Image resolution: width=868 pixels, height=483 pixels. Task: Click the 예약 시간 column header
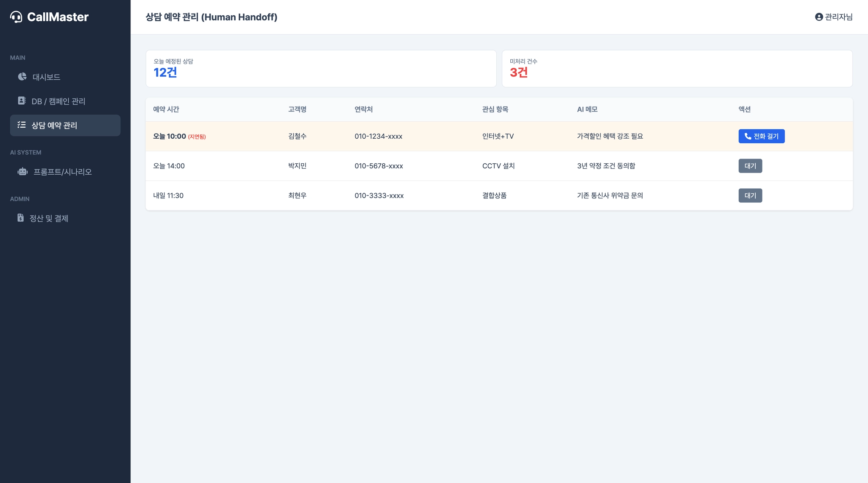click(166, 109)
